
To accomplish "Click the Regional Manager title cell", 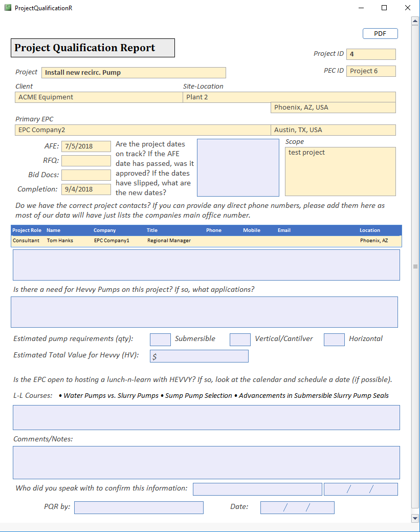I will coord(169,241).
